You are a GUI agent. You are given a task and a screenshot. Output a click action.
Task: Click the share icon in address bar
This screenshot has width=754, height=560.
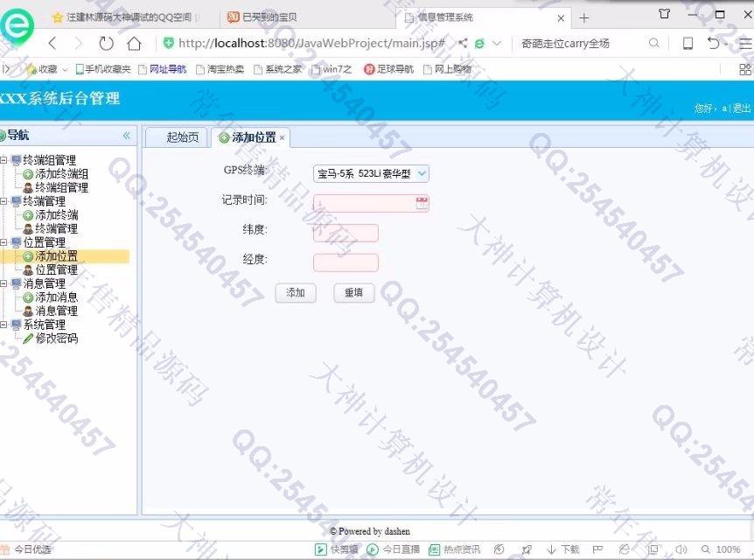463,43
